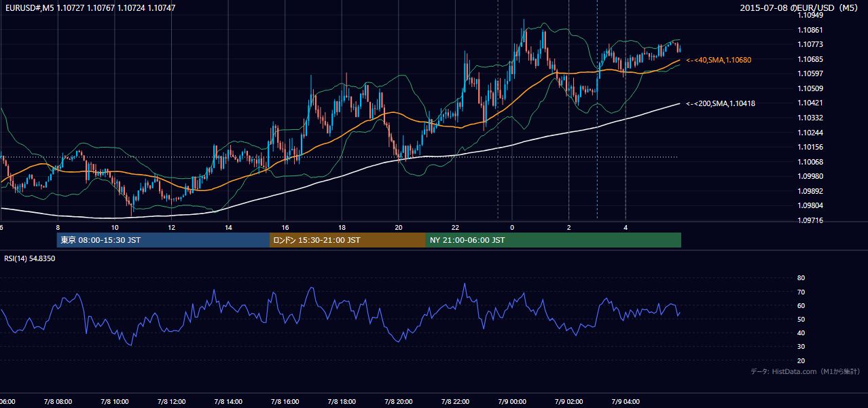Select the Tokyo 08:00-15:30 JST session bar
868x408 pixels.
[163, 240]
